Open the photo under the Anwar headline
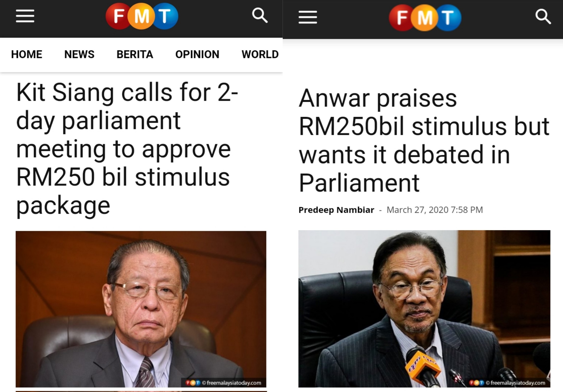563x392 pixels. 424,309
